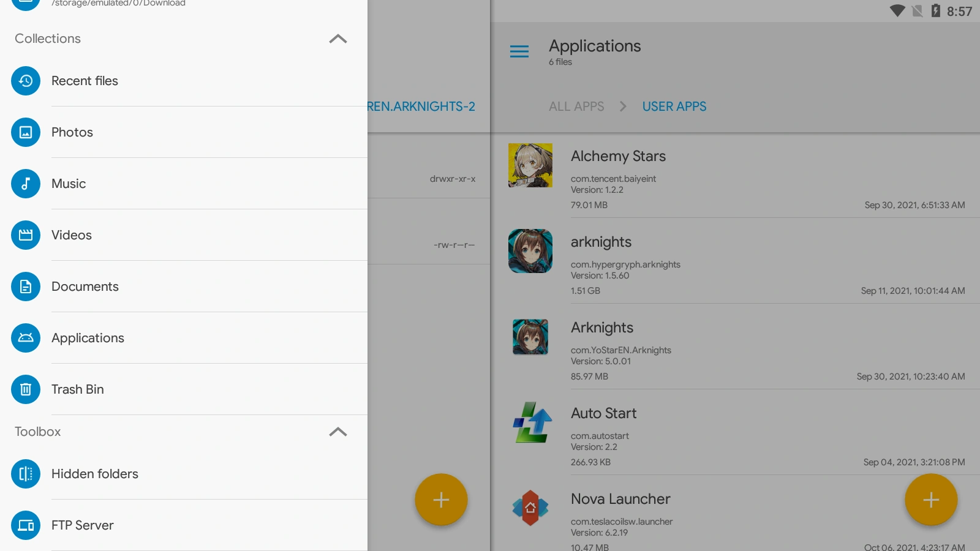Click the 79.01 MB size text

[589, 205]
